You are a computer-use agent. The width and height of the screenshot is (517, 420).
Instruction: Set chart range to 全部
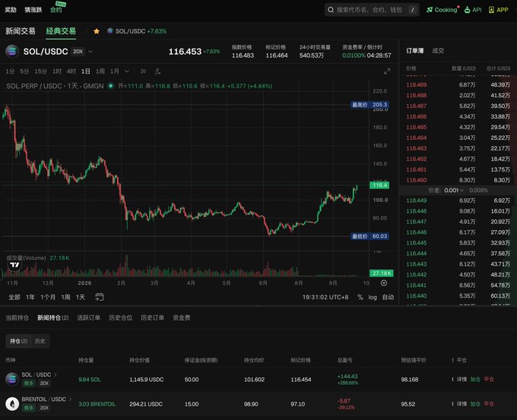pos(14,297)
